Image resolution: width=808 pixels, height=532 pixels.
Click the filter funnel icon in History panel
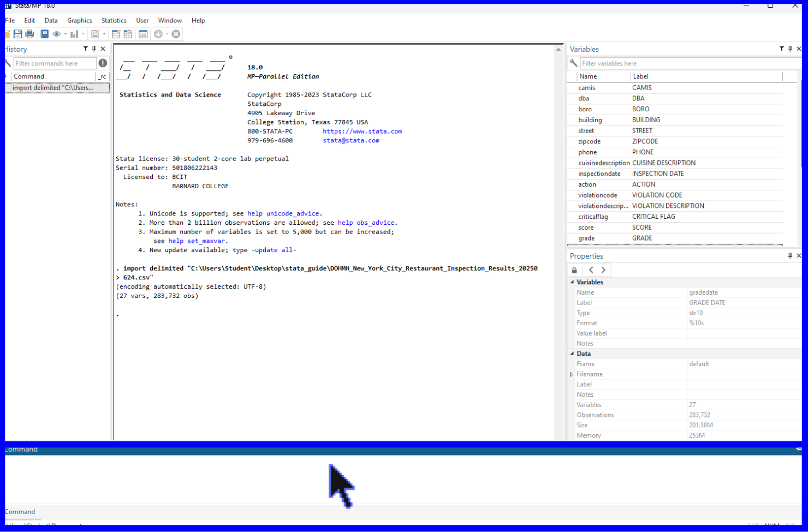pos(85,49)
